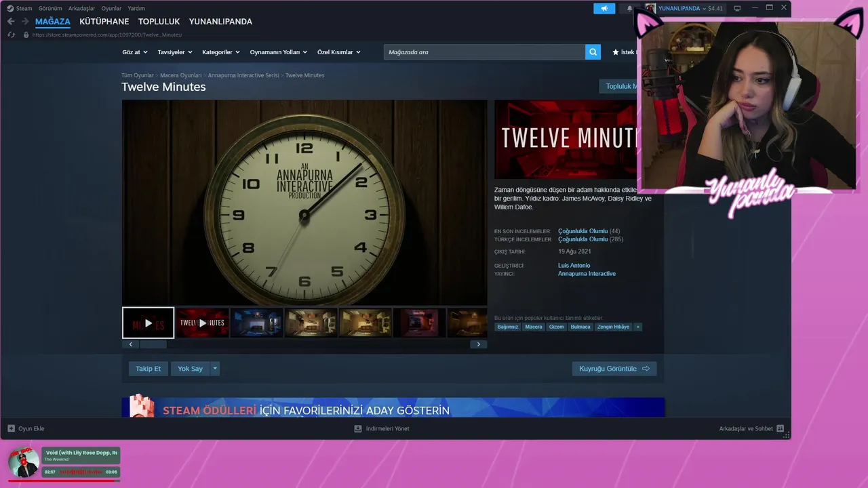Click the thumbnail strip right arrow
The image size is (868, 488).
(479, 344)
